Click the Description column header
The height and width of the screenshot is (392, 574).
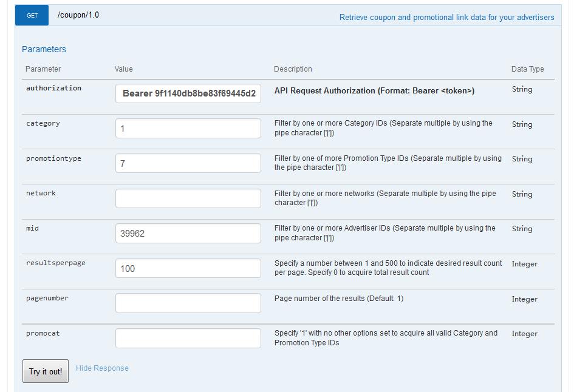[293, 69]
